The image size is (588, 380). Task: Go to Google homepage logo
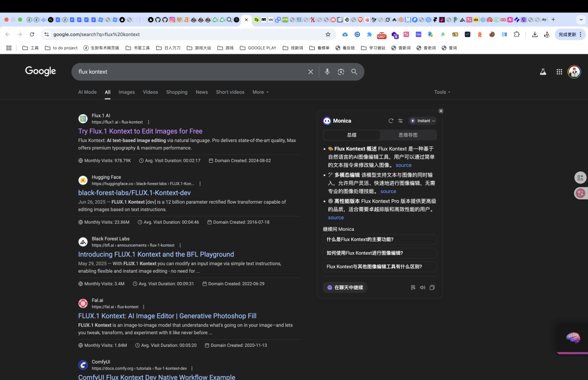pos(40,71)
